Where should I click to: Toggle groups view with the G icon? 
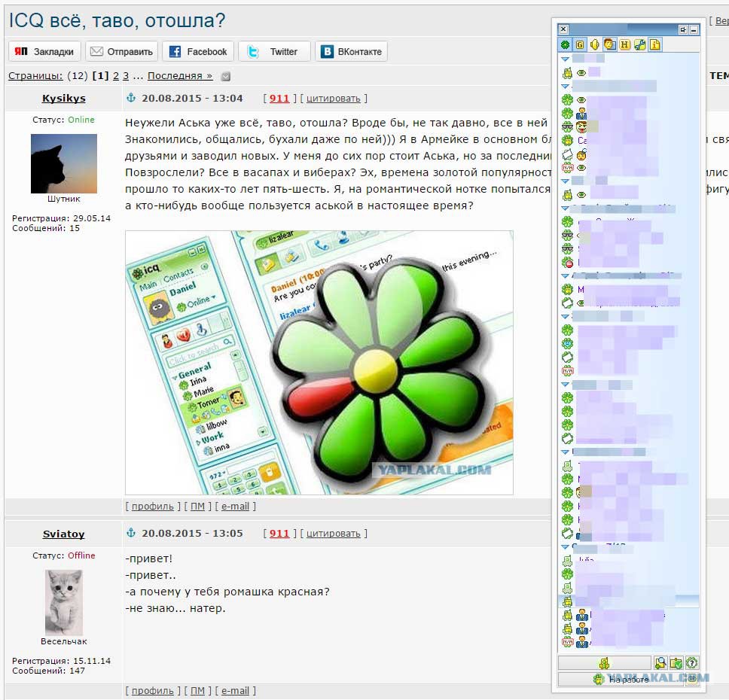tap(580, 44)
